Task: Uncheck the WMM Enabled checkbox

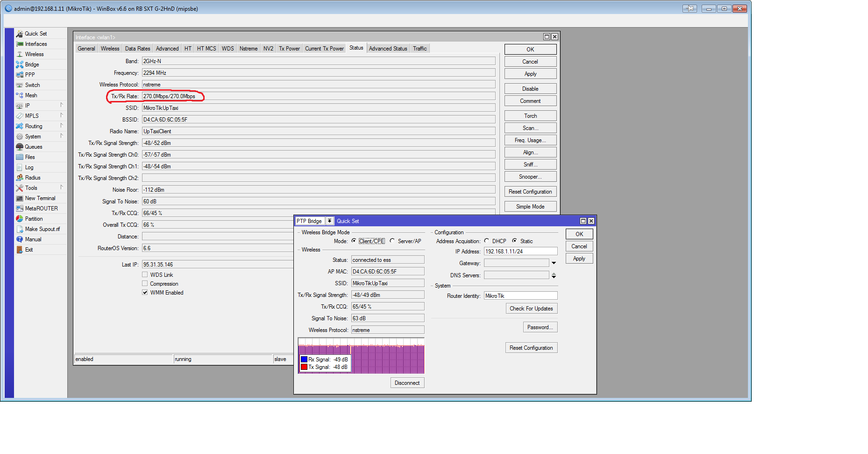Action: pos(145,293)
